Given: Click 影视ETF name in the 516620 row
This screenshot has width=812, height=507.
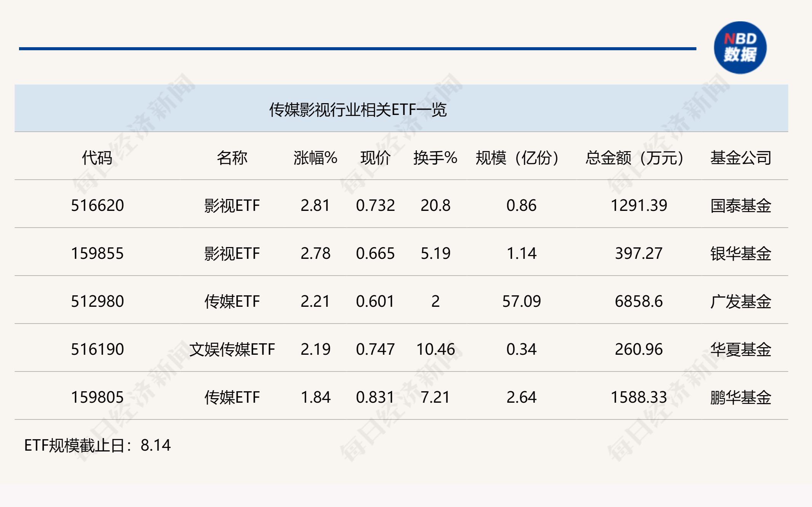Looking at the screenshot, I should coord(232,206).
